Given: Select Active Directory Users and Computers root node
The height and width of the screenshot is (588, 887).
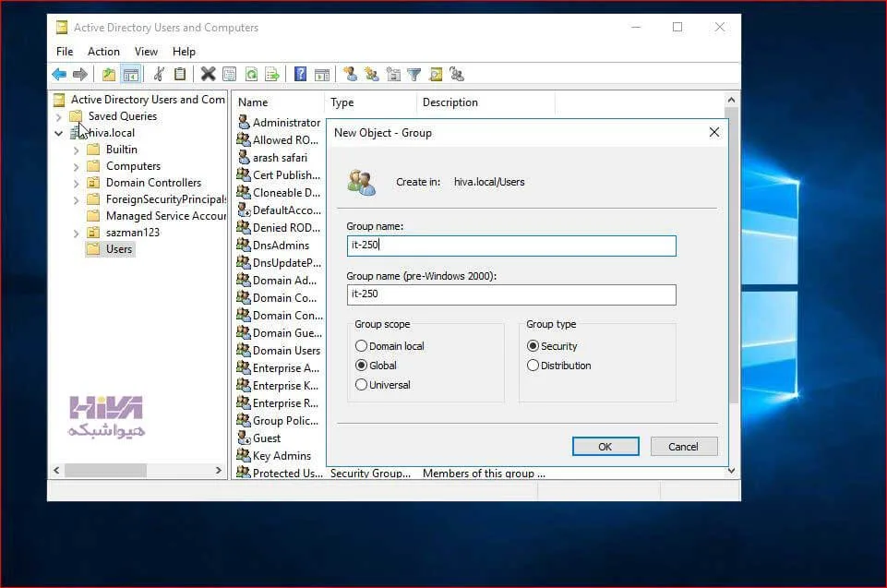Looking at the screenshot, I should (x=139, y=100).
